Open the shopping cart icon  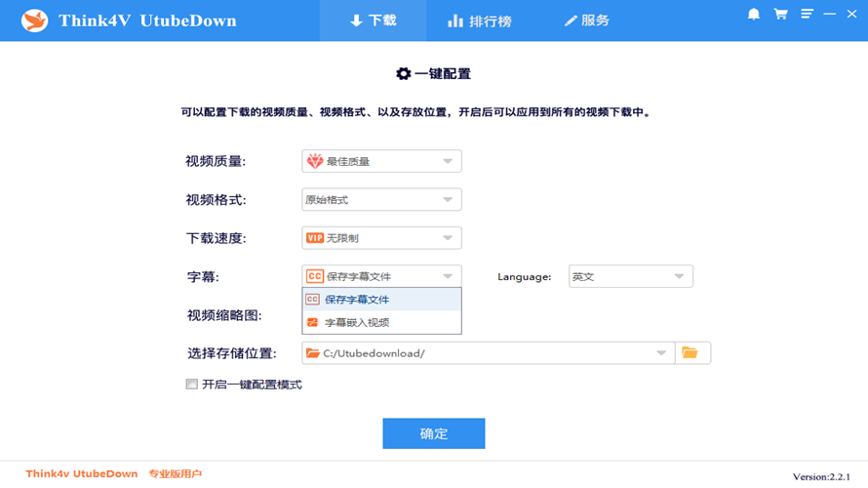(x=780, y=14)
